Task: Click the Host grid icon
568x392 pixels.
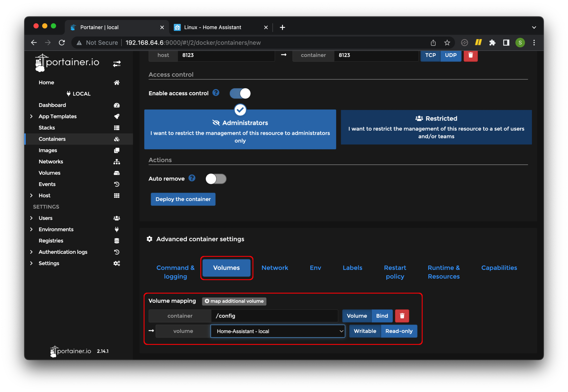Action: click(x=116, y=196)
